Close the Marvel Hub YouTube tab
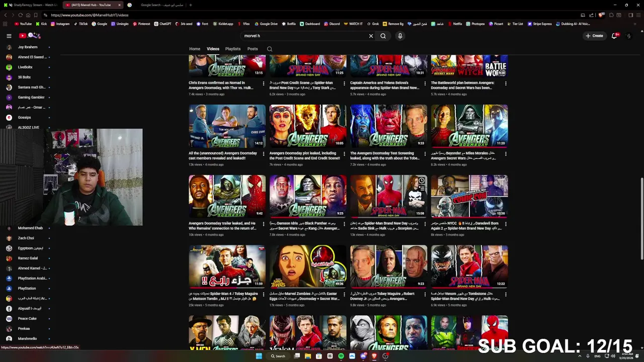The width and height of the screenshot is (644, 362). (x=119, y=5)
